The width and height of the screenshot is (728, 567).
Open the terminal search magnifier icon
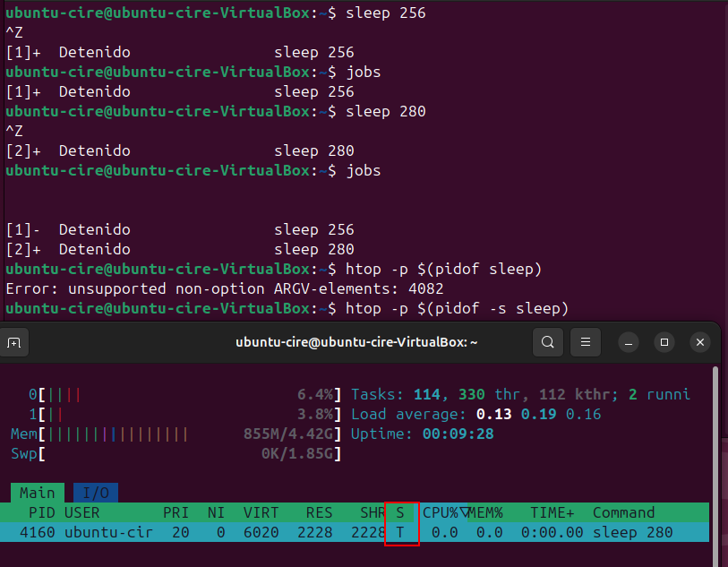point(548,342)
